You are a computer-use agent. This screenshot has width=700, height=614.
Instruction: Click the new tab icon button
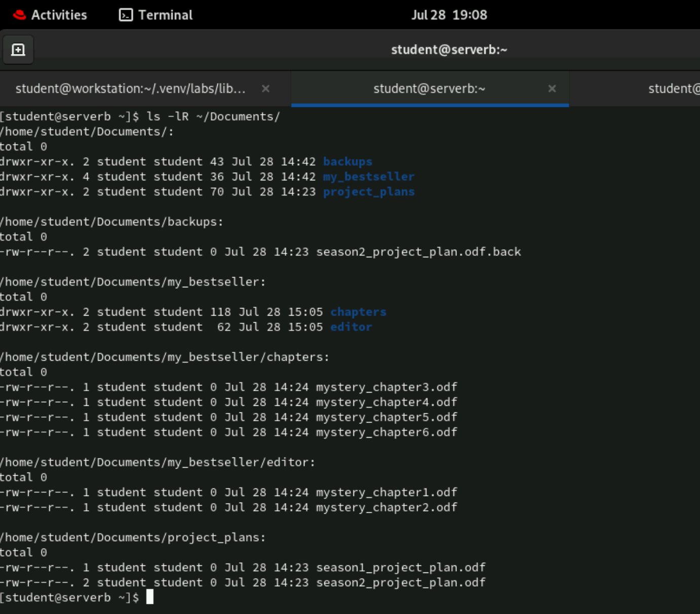(x=18, y=50)
